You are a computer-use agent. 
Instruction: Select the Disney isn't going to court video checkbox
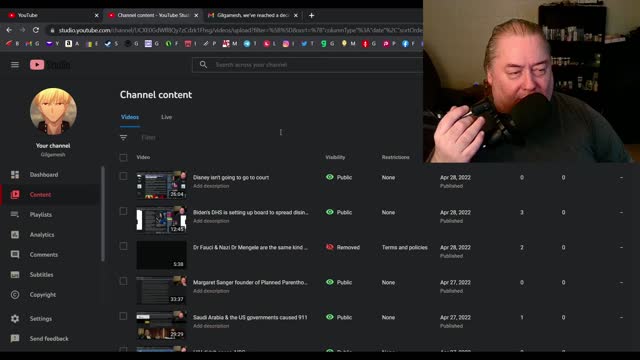(123, 176)
